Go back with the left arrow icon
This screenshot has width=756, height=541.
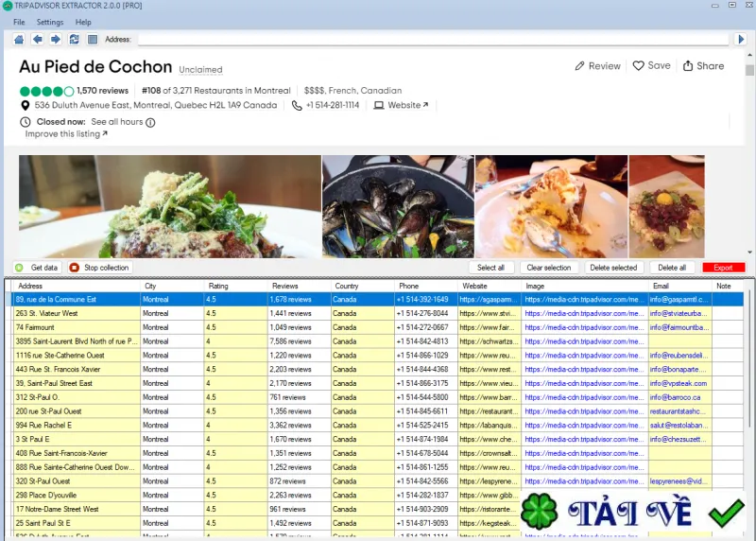37,39
